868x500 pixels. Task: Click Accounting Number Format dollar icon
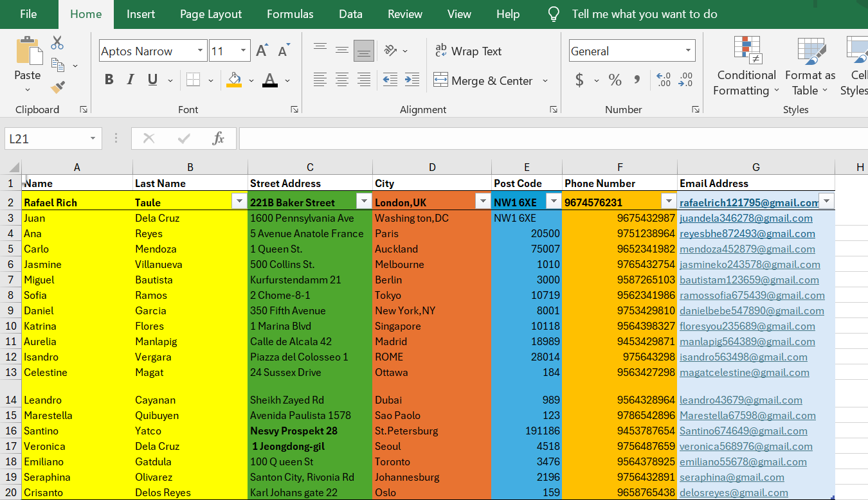[579, 80]
